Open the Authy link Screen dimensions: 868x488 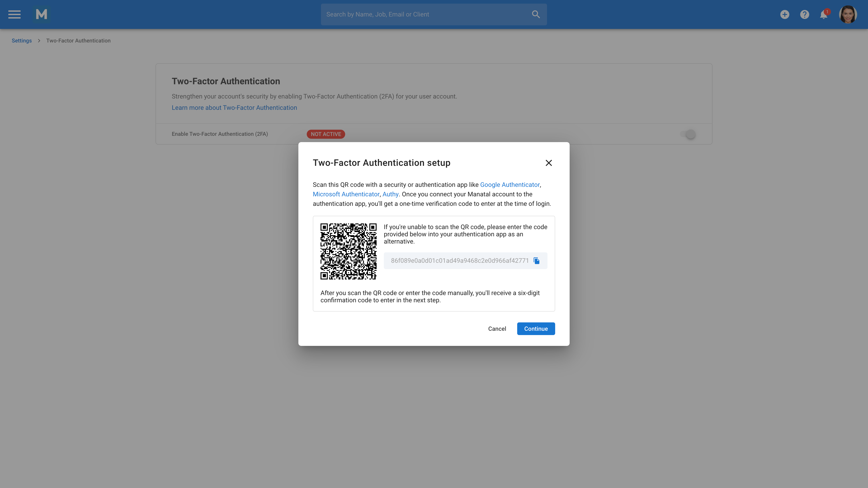coord(390,194)
